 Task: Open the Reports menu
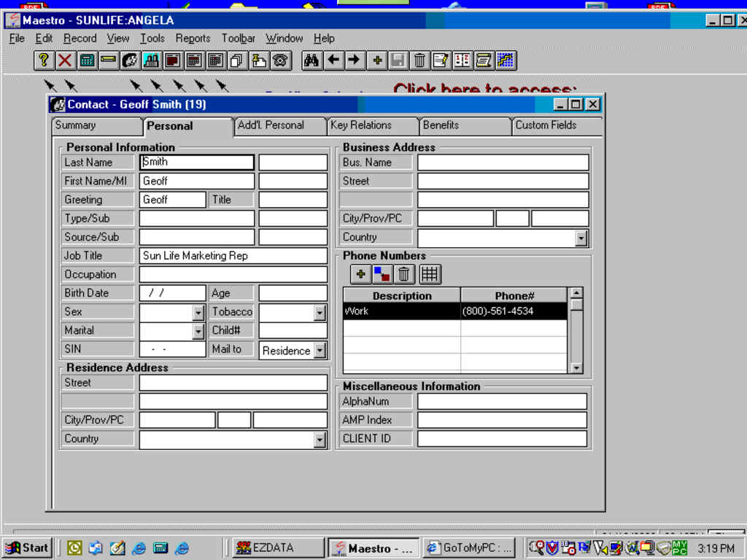tap(193, 38)
